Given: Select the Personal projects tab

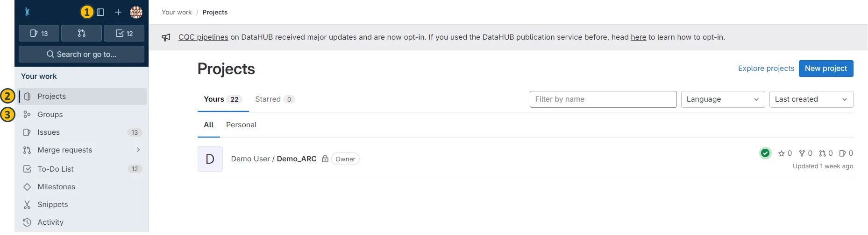Looking at the screenshot, I should tap(241, 125).
